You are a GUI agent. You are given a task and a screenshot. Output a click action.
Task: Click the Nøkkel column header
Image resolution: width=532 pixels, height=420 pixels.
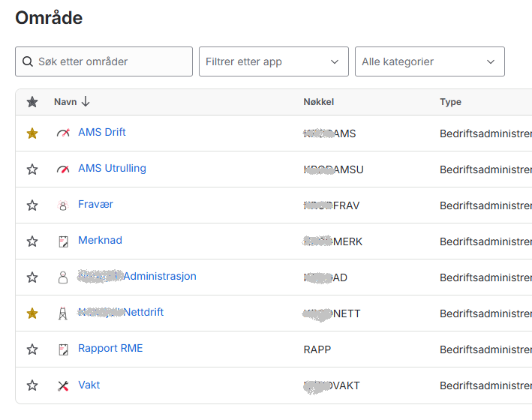click(318, 102)
